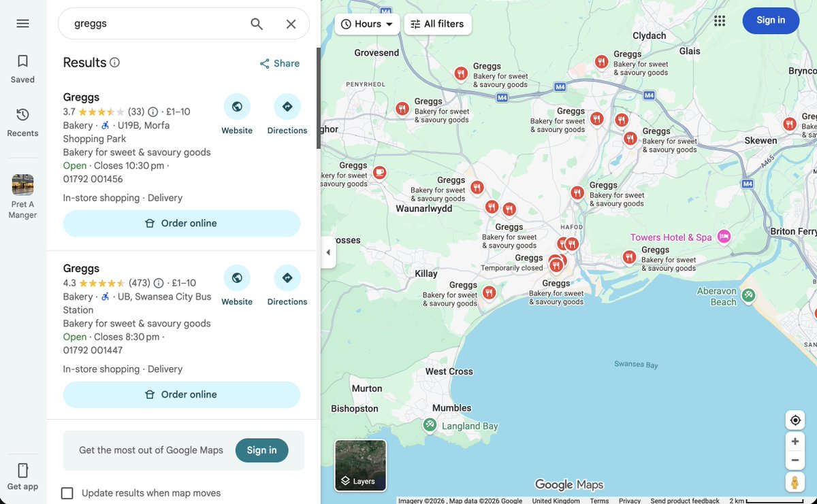Viewport: 817px width, 504px height.
Task: Select the Greggs pin near Killay
Action: (489, 292)
